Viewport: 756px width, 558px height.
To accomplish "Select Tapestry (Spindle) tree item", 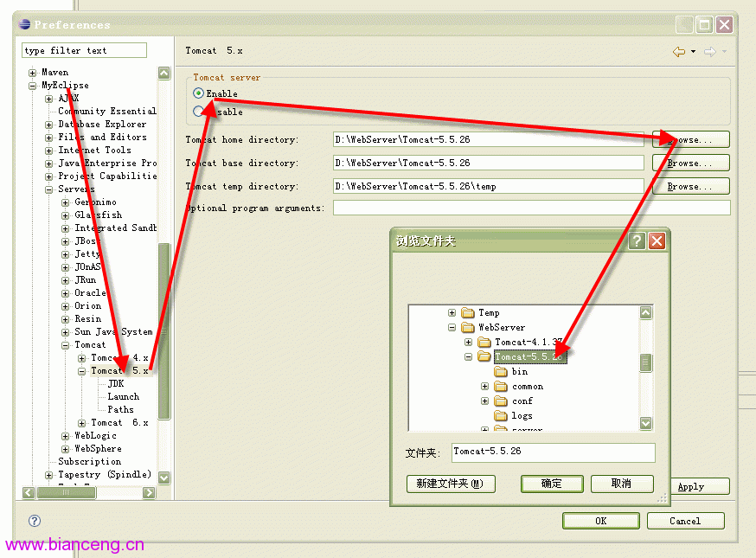I will point(105,475).
